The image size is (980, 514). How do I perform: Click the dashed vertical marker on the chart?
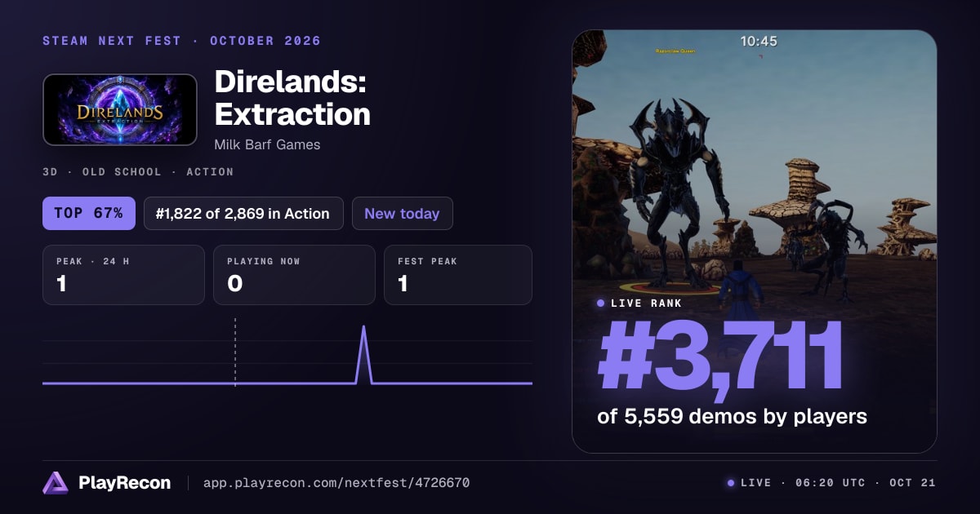235,352
